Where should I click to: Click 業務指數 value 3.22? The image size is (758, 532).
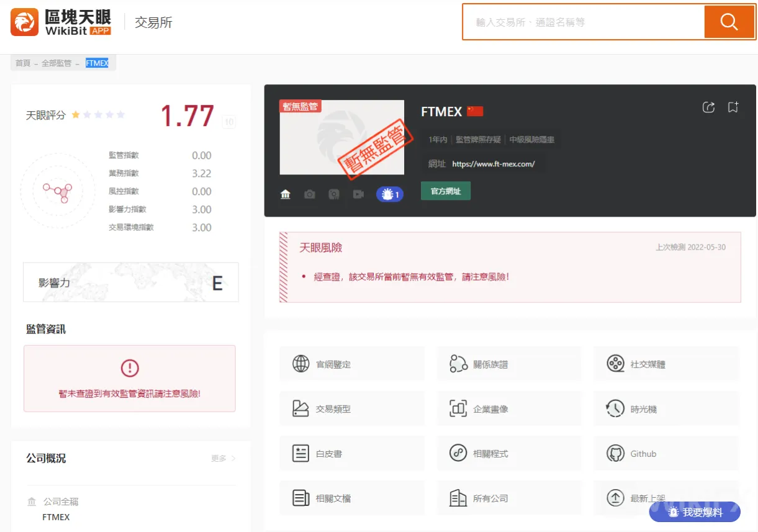[202, 173]
